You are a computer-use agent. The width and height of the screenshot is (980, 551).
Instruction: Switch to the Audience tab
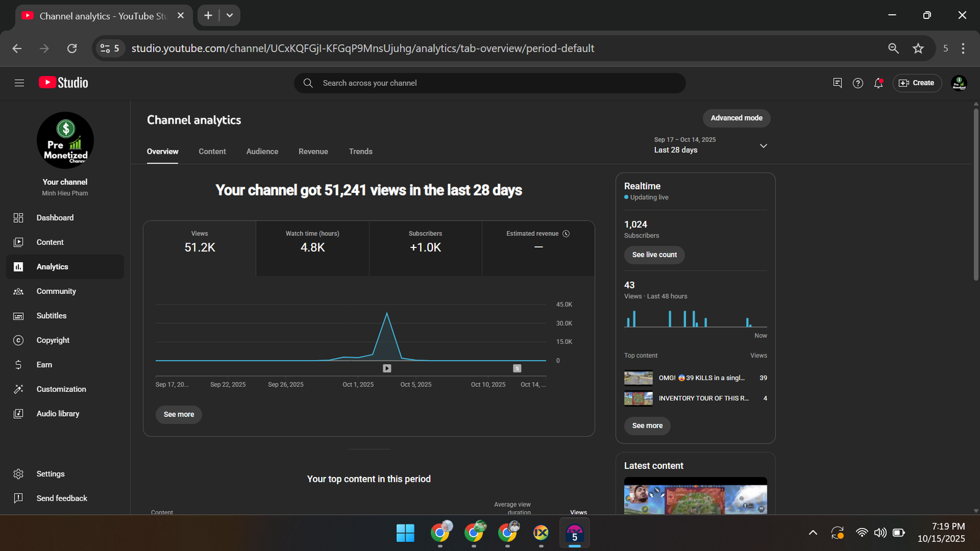[x=262, y=152]
